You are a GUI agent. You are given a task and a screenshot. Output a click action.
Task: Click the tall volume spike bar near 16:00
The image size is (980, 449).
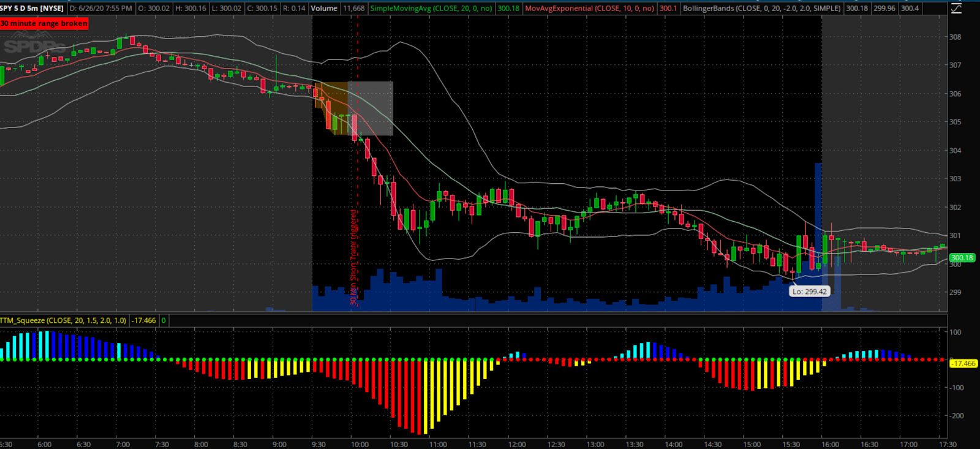click(x=818, y=236)
